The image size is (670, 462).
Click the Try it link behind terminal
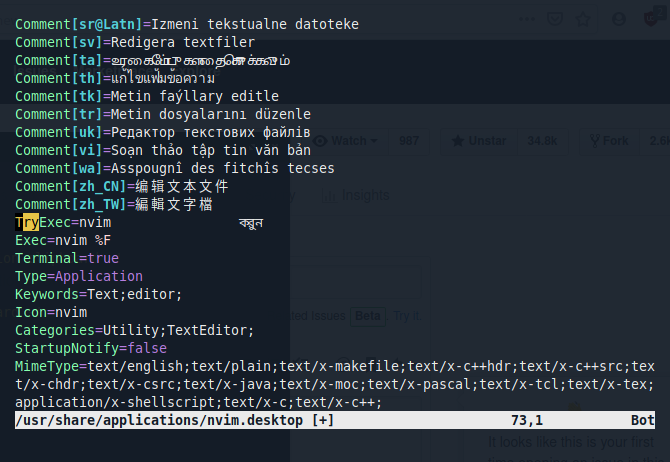tap(407, 316)
